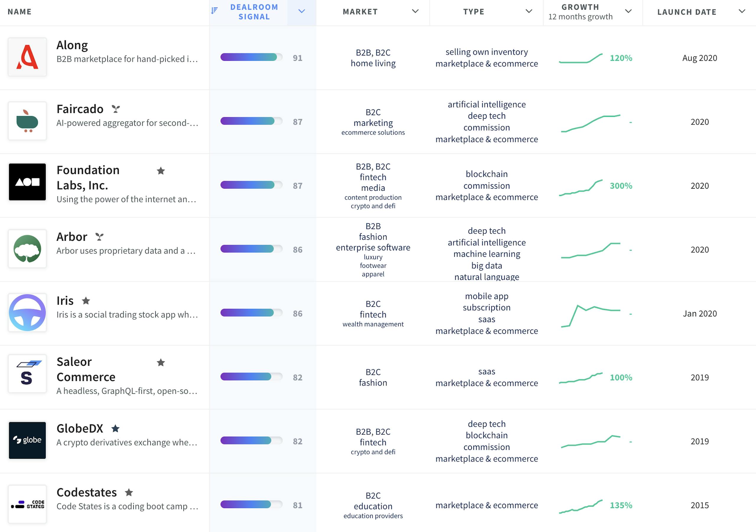Select the Faircado logo thumbnail
Image resolution: width=756 pixels, height=532 pixels.
(x=27, y=121)
